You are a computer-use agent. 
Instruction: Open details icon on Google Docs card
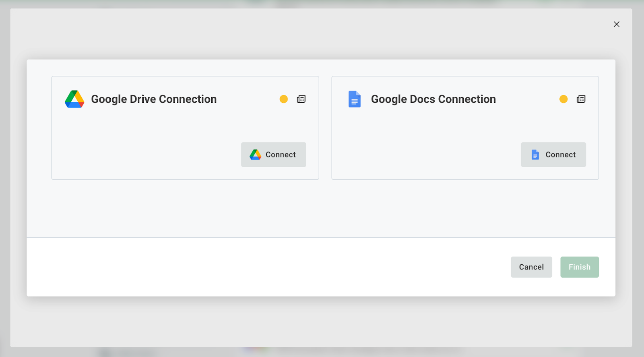tap(581, 99)
